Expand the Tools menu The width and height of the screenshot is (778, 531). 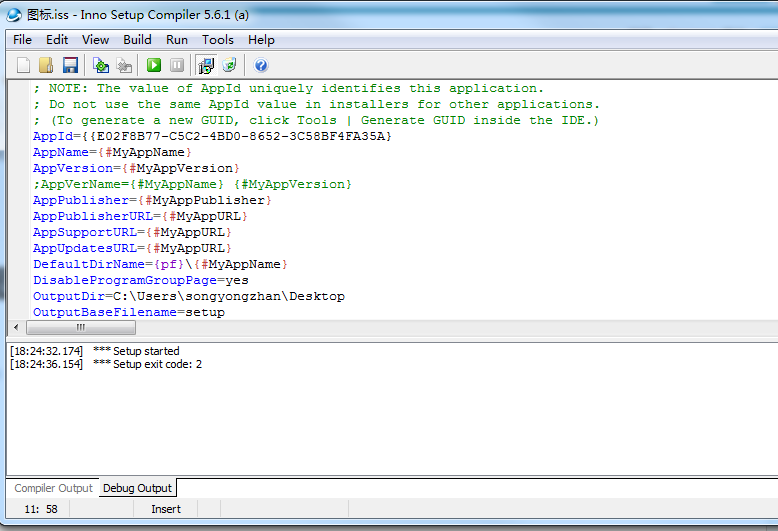(x=217, y=40)
